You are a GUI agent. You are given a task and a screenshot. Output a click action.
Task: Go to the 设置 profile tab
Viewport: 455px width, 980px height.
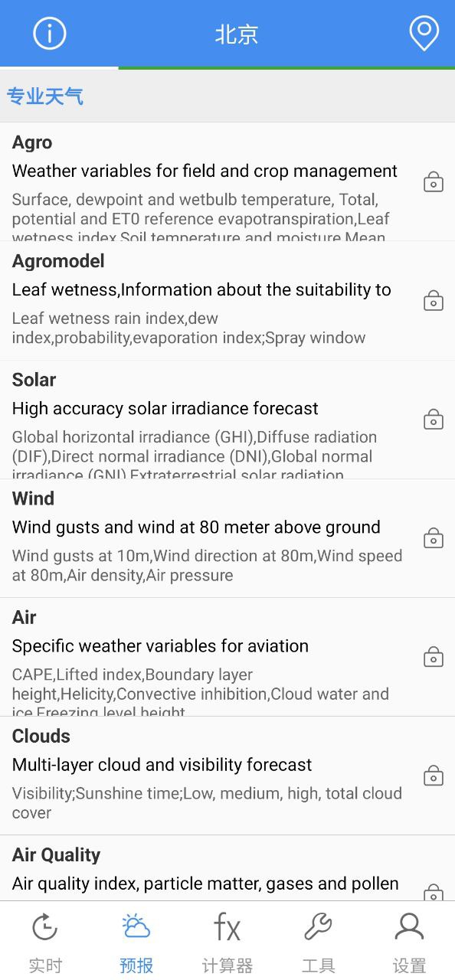pos(409,941)
